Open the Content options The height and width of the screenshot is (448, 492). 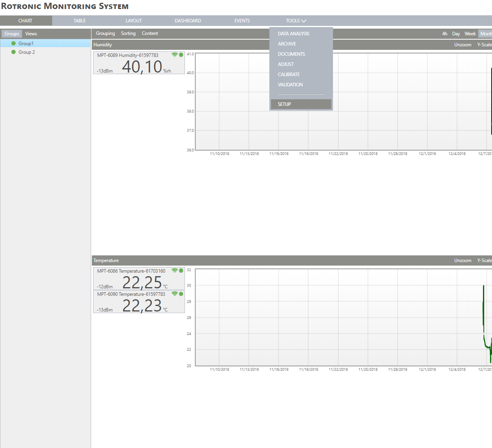[x=150, y=33]
